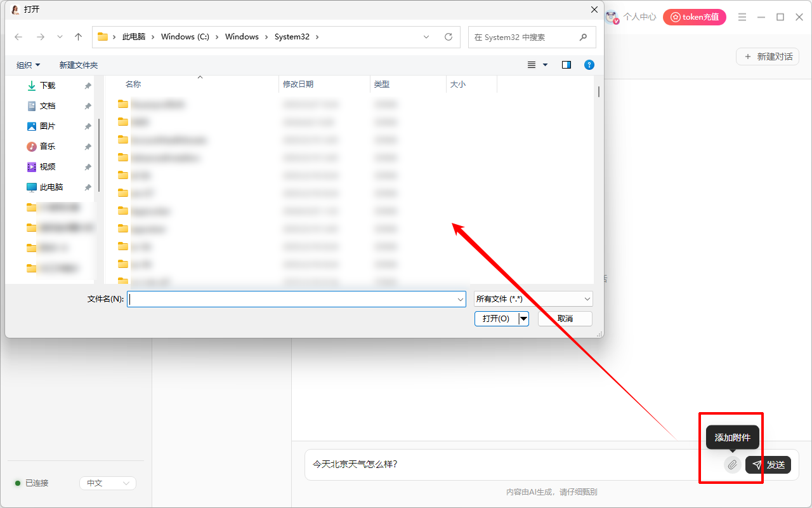Click System32 in the breadcrumb
This screenshot has width=812, height=508.
(x=292, y=37)
